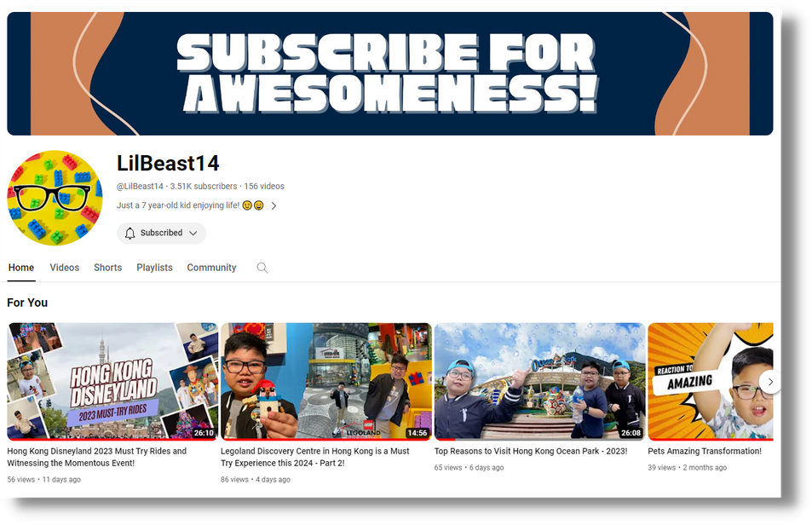Screen dimensions: 812x525
Task: Click the Subscribe for Awesomeness banner
Action: [x=390, y=73]
